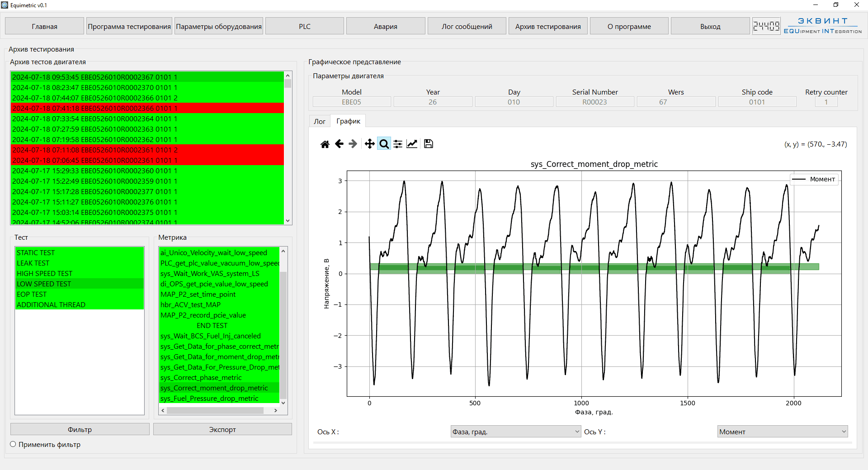The image size is (868, 470).
Task: Click the Фильтр button
Action: tap(80, 429)
